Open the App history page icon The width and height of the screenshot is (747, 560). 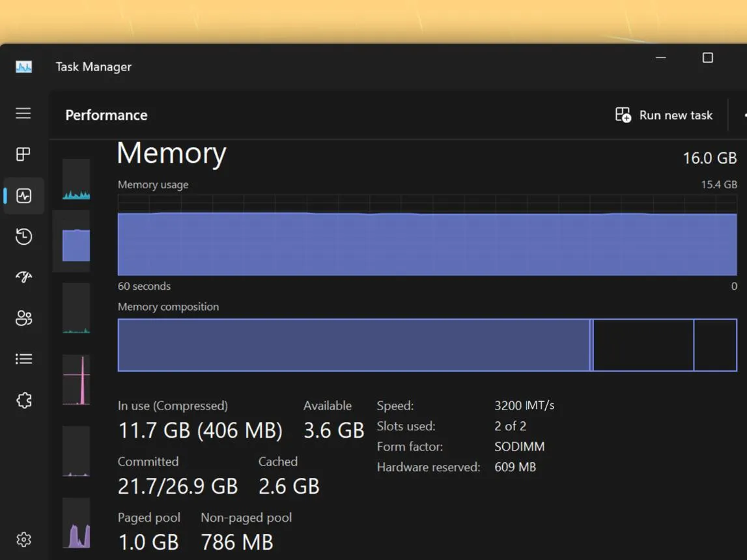pos(23,236)
